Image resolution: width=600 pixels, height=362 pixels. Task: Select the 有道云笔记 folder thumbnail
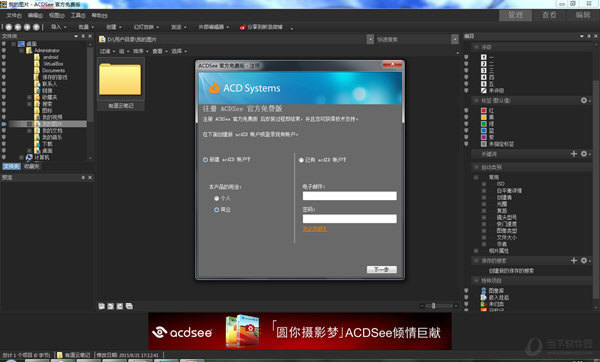point(121,84)
